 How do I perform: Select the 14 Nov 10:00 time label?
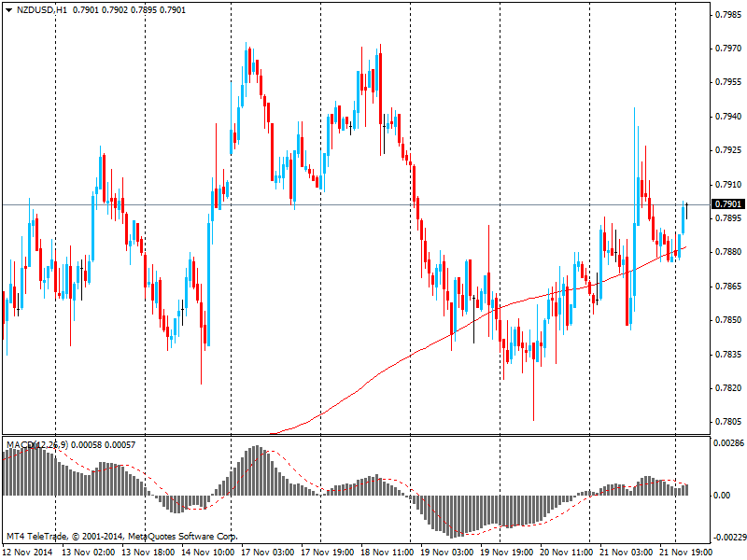coord(207,553)
